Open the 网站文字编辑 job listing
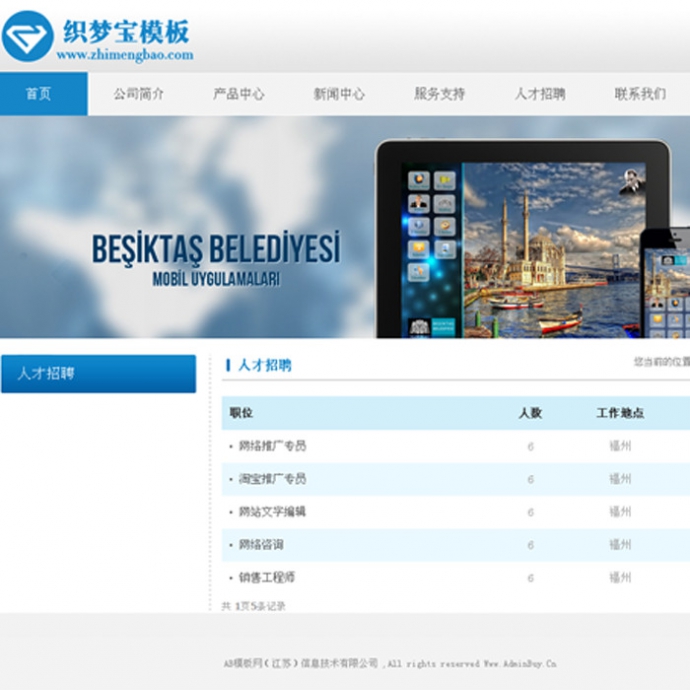This screenshot has width=690, height=690. (272, 512)
